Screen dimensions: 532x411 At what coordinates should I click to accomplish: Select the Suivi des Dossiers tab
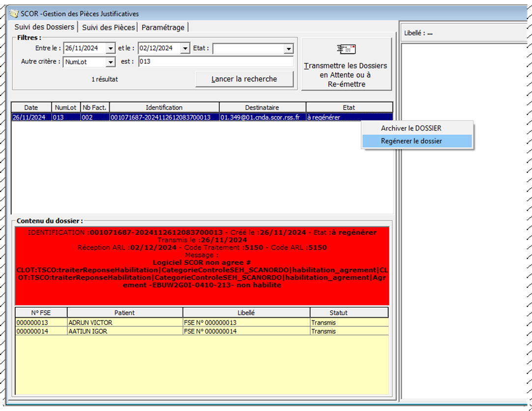pos(44,27)
